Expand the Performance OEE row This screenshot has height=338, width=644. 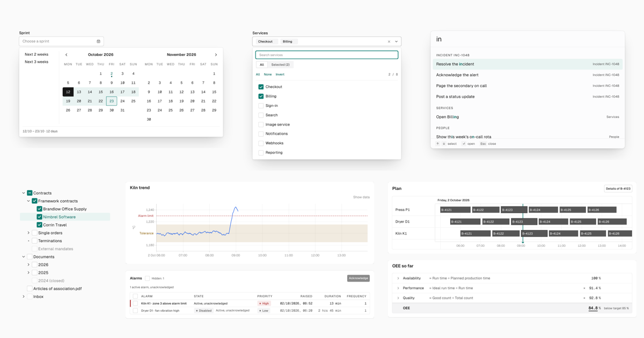click(x=398, y=288)
